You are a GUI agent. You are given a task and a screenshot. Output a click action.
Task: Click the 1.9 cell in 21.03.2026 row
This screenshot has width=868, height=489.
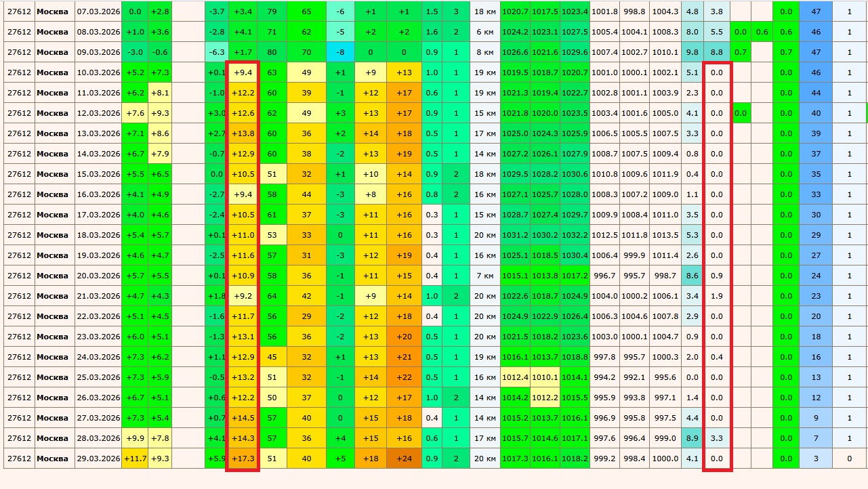coord(716,296)
